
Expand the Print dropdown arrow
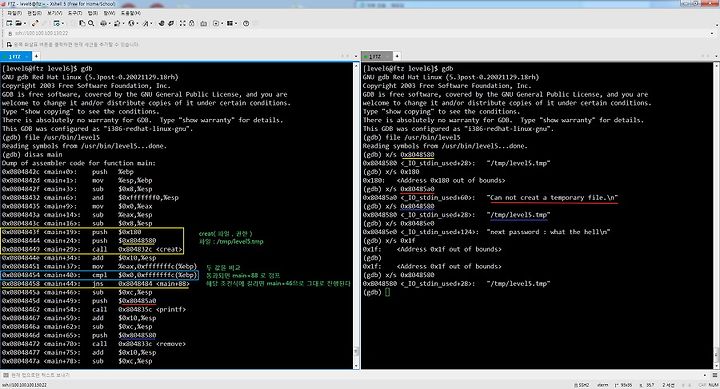point(109,23)
